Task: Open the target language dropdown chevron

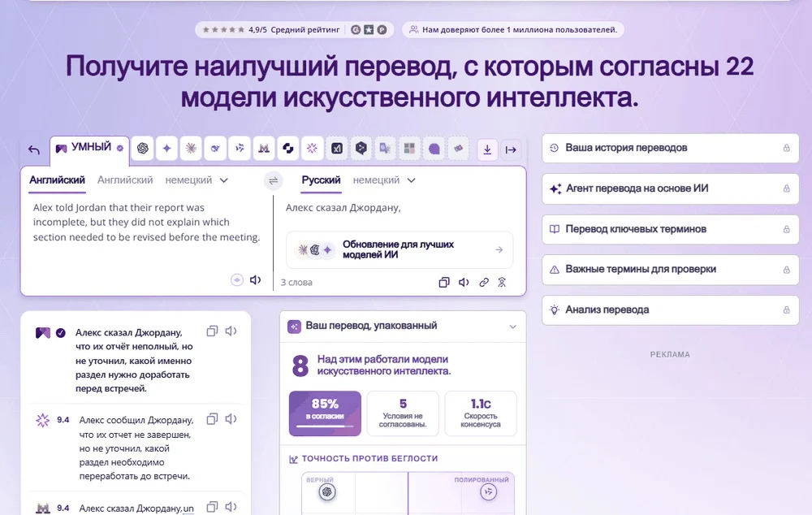Action: coord(411,180)
